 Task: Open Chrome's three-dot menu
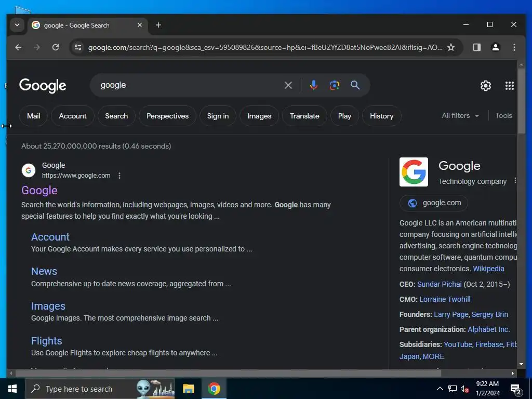click(x=514, y=47)
